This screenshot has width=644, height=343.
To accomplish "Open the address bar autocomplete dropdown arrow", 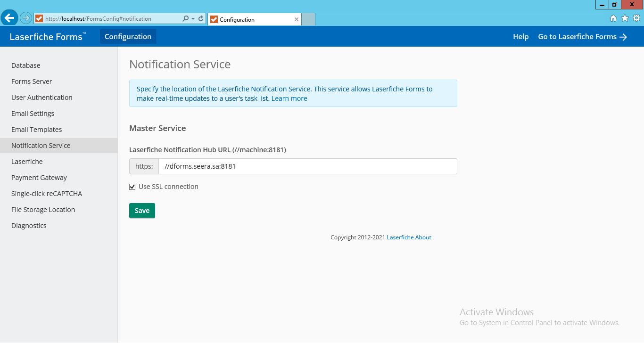I will point(193,19).
